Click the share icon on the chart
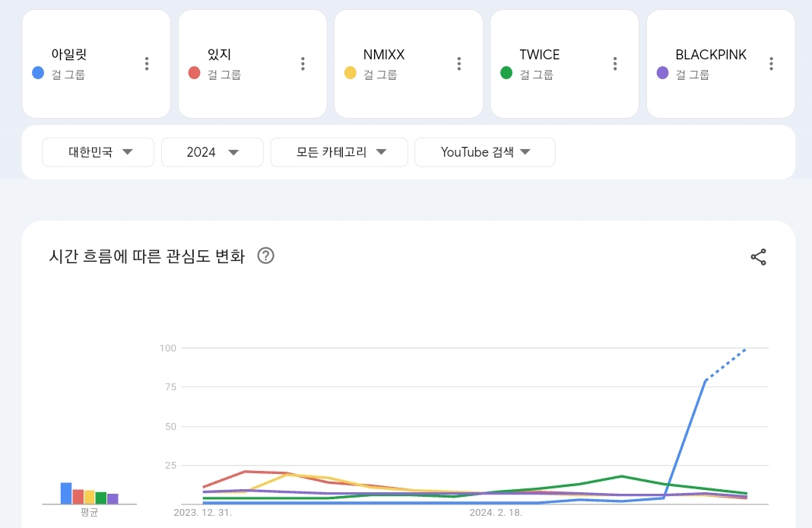 (x=758, y=257)
